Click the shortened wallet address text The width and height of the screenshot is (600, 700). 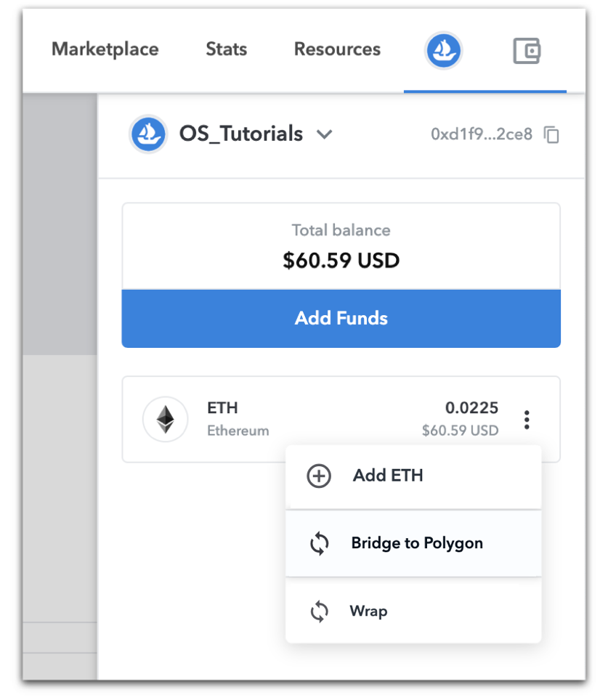coord(482,134)
